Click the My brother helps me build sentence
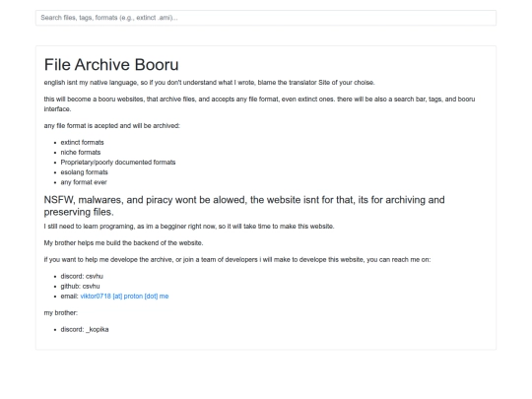Viewport: 532px width, 399px height. (123, 243)
